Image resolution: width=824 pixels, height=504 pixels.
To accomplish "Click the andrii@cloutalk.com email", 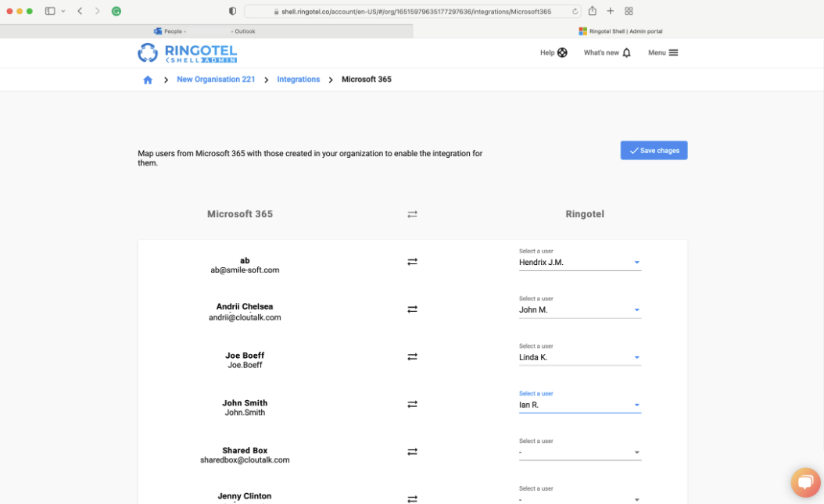I will [x=245, y=317].
